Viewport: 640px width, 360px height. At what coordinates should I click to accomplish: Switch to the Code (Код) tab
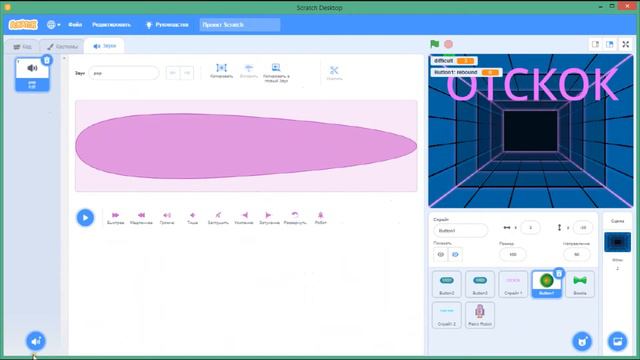(22, 47)
